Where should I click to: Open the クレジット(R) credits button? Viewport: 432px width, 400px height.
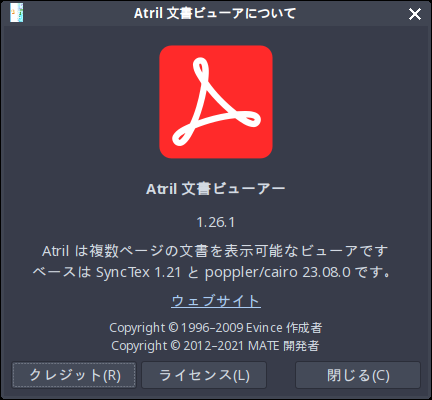click(74, 375)
